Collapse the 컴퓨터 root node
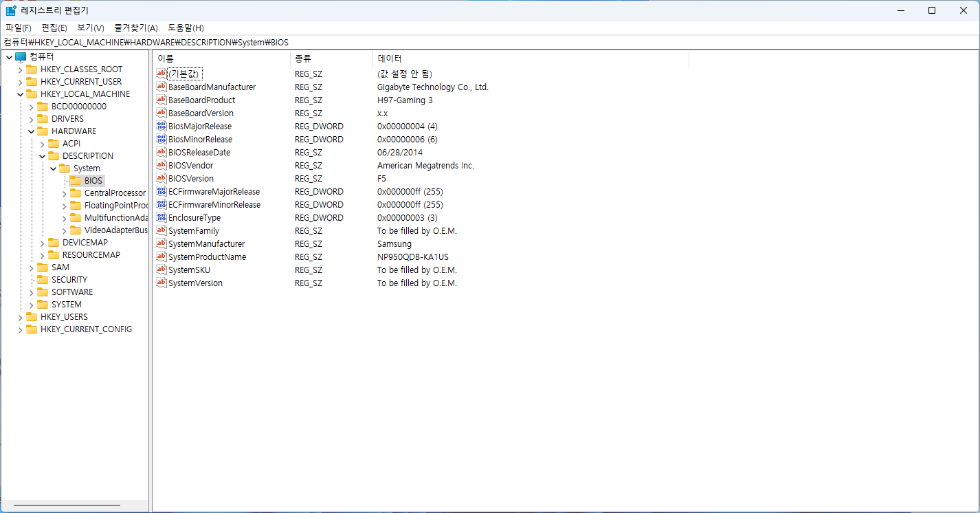Image resolution: width=980 pixels, height=513 pixels. (x=9, y=57)
